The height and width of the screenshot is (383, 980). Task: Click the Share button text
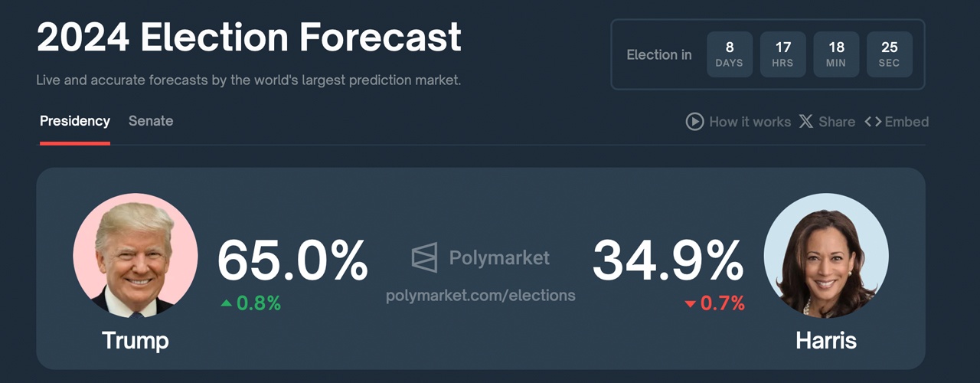[x=836, y=122]
